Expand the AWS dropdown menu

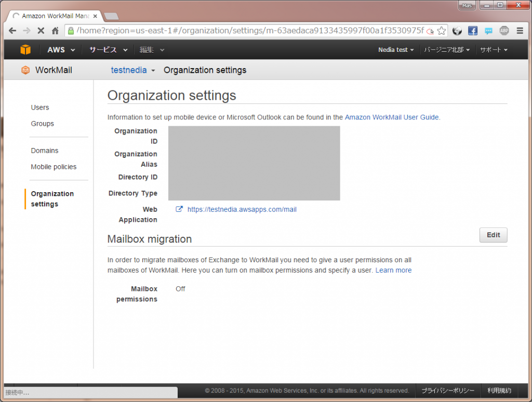61,50
